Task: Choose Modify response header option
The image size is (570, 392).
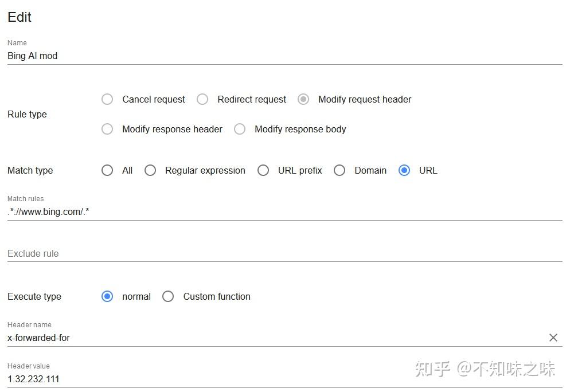Action: pos(107,129)
